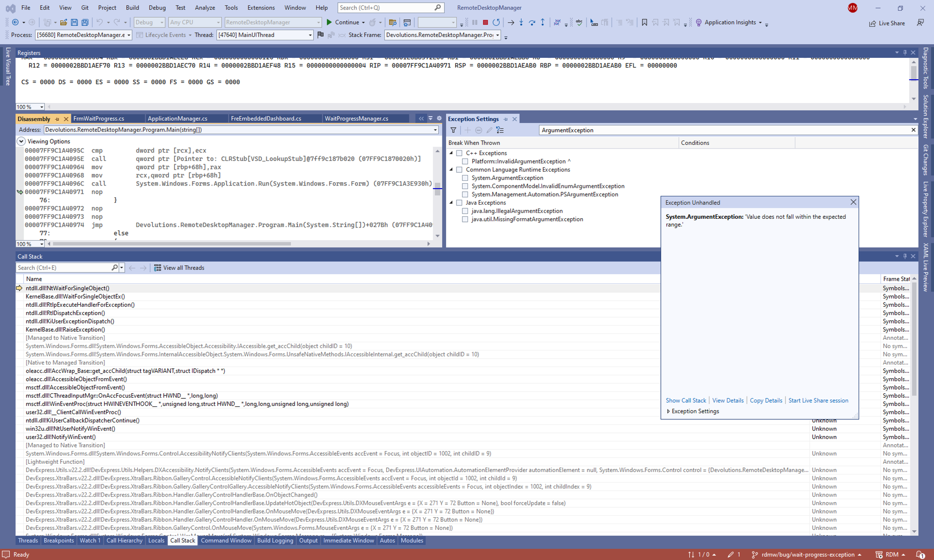The height and width of the screenshot is (560, 934).
Task: Switch to the WaitProgressManager.cs tab
Action: point(356,118)
